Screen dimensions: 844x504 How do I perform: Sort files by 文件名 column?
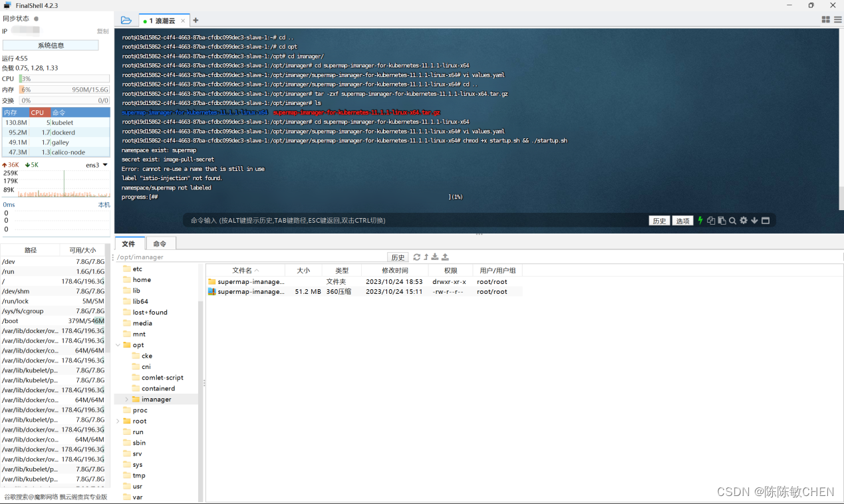[x=245, y=271]
